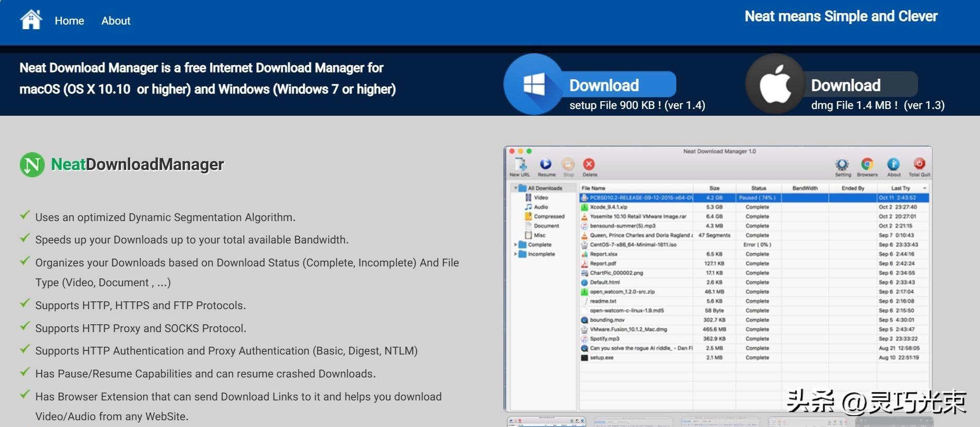Open the Setting gear icon
The width and height of the screenshot is (980, 427).
click(x=842, y=165)
